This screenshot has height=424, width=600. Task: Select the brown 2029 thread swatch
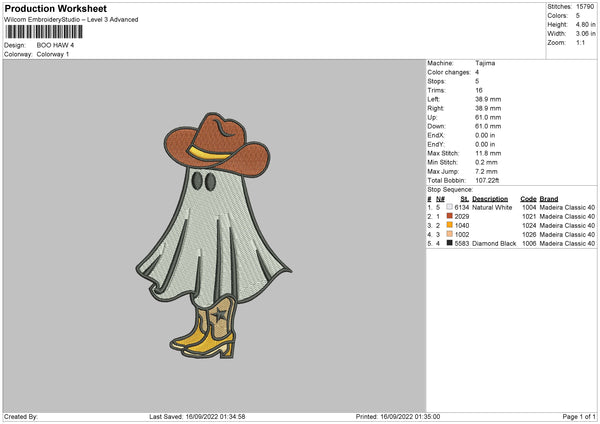point(450,216)
